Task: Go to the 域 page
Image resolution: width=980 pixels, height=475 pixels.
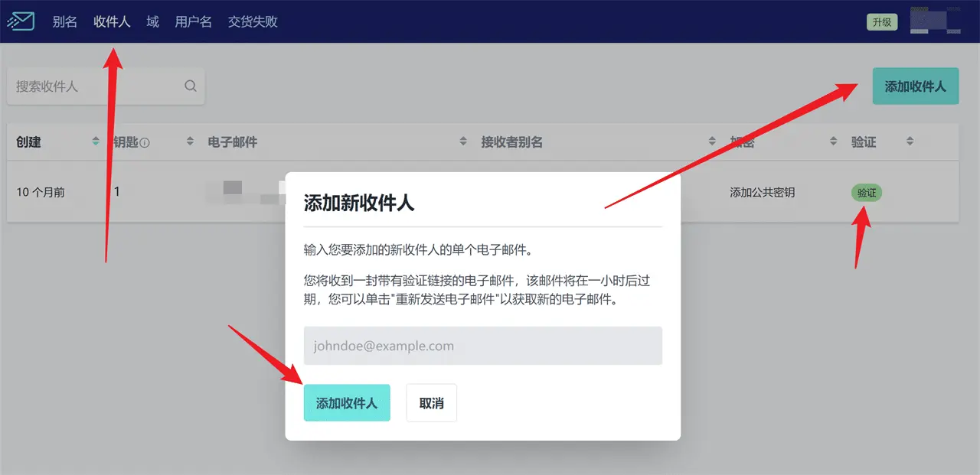Action: (x=152, y=21)
